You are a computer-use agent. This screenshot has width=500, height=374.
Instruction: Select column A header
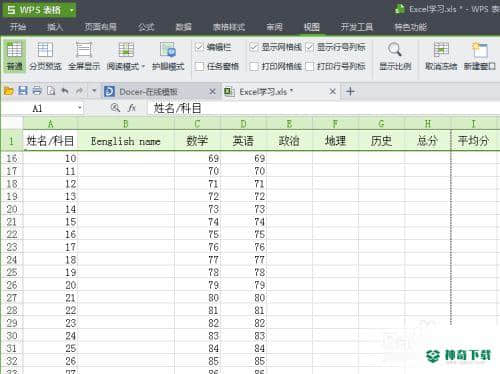click(50, 124)
